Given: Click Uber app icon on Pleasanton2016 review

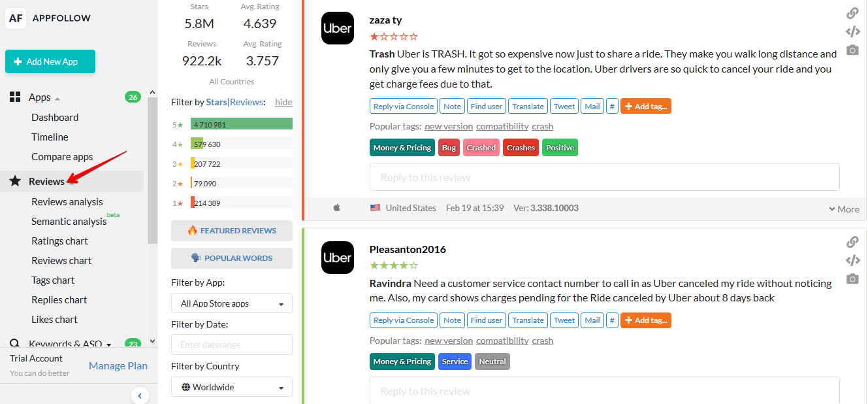Looking at the screenshot, I should click(338, 258).
